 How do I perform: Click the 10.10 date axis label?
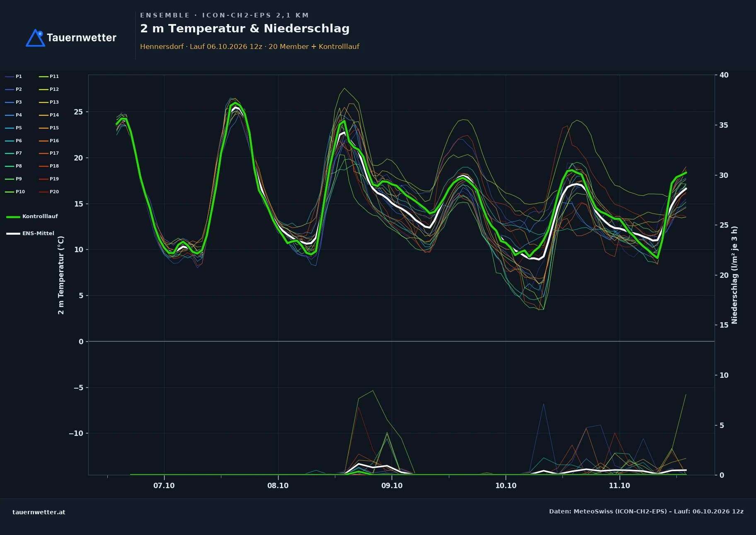(x=506, y=486)
